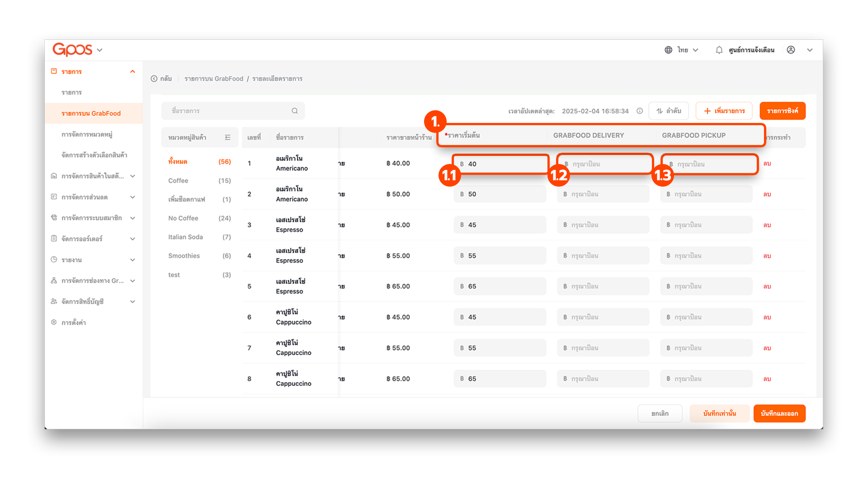Click the back arrow กลับ icon
The height and width of the screenshot is (488, 868).
[154, 79]
